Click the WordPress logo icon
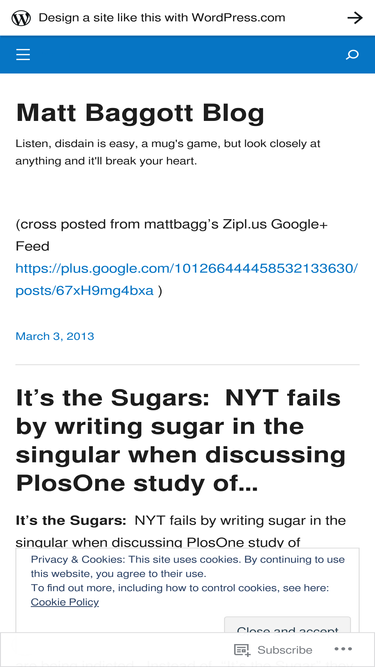This screenshot has height=667, width=375. pos(21,18)
